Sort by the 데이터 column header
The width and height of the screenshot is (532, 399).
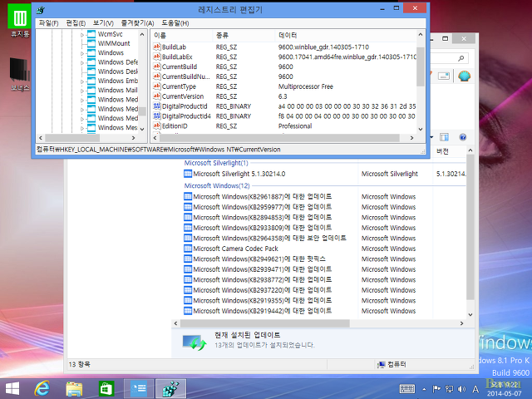click(x=346, y=35)
